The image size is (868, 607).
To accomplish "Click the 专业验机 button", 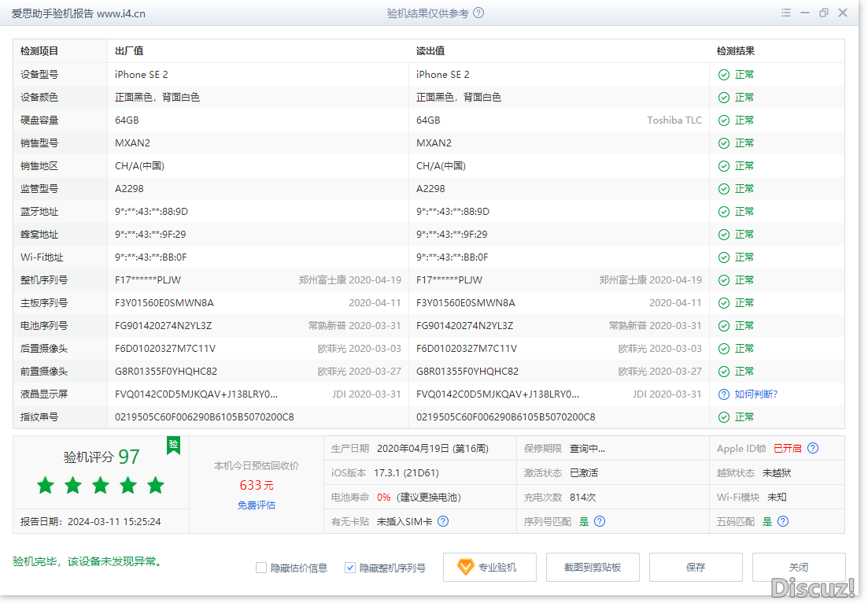I will (x=489, y=567).
